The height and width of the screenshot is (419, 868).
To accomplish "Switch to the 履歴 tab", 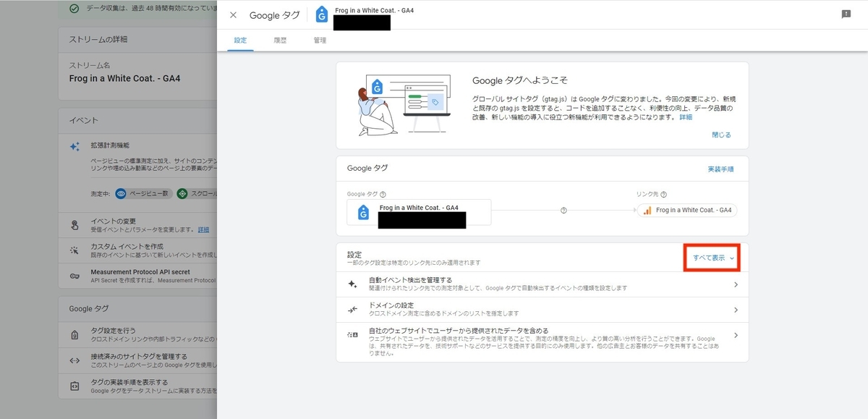I will click(280, 41).
